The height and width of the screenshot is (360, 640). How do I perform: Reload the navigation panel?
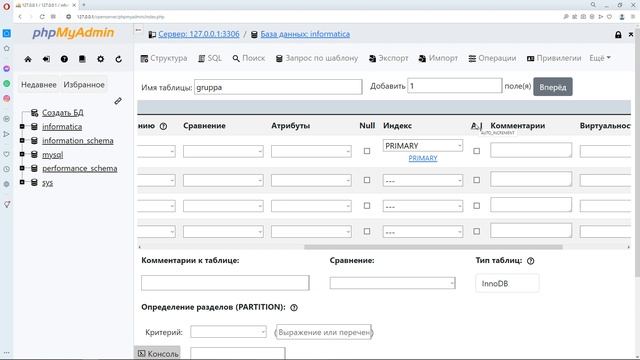(118, 59)
